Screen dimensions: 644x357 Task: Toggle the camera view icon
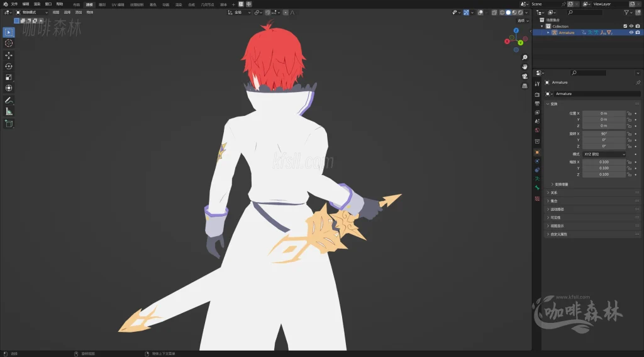[x=525, y=76]
